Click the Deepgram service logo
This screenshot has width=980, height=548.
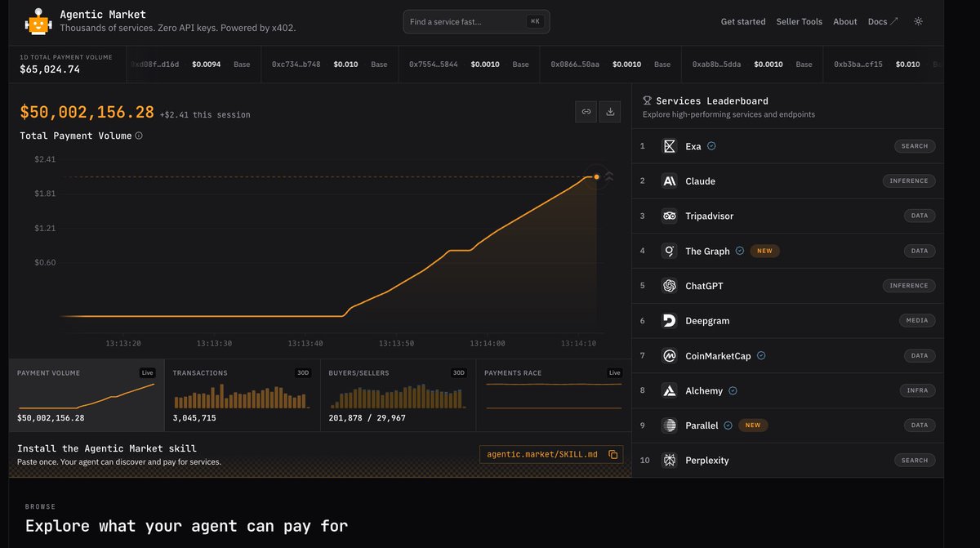coord(670,320)
